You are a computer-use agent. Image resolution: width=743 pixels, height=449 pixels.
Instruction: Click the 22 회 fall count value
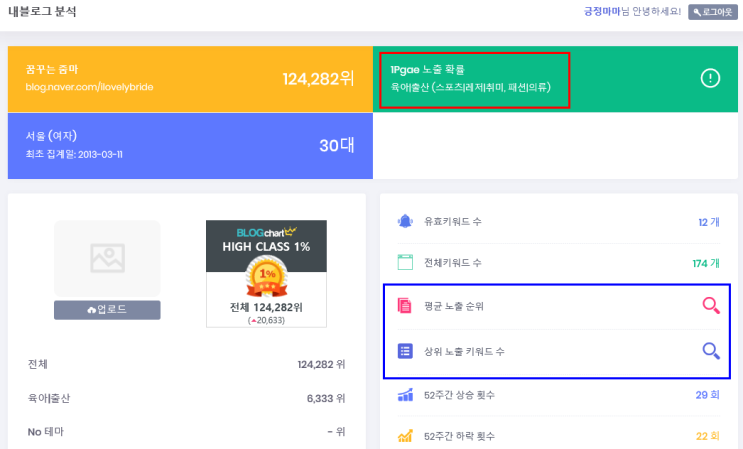coord(707,436)
